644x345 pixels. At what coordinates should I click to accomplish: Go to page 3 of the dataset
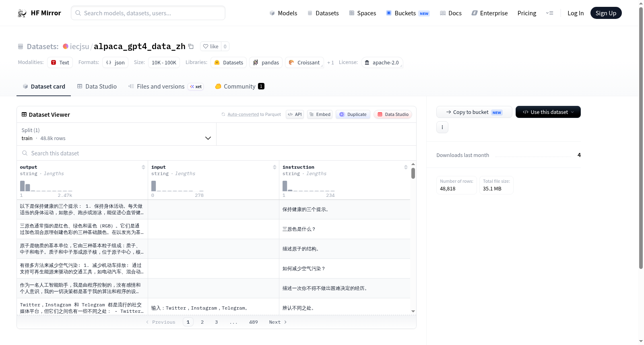216,322
